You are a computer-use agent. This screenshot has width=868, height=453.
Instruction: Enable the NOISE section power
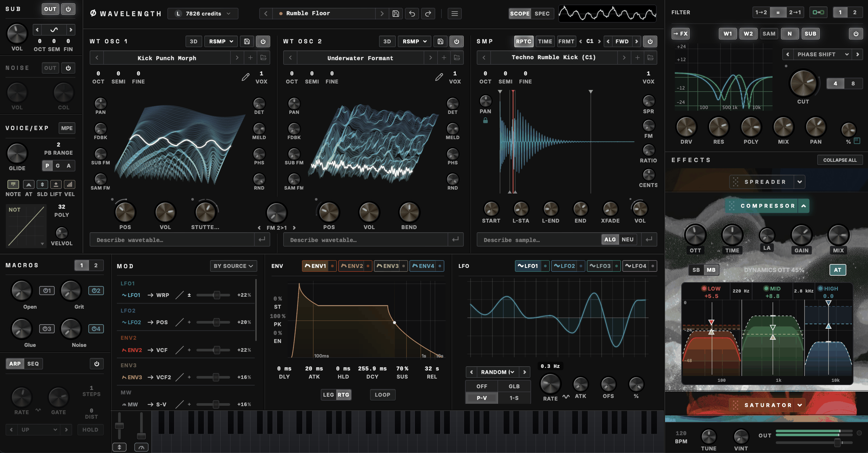68,68
